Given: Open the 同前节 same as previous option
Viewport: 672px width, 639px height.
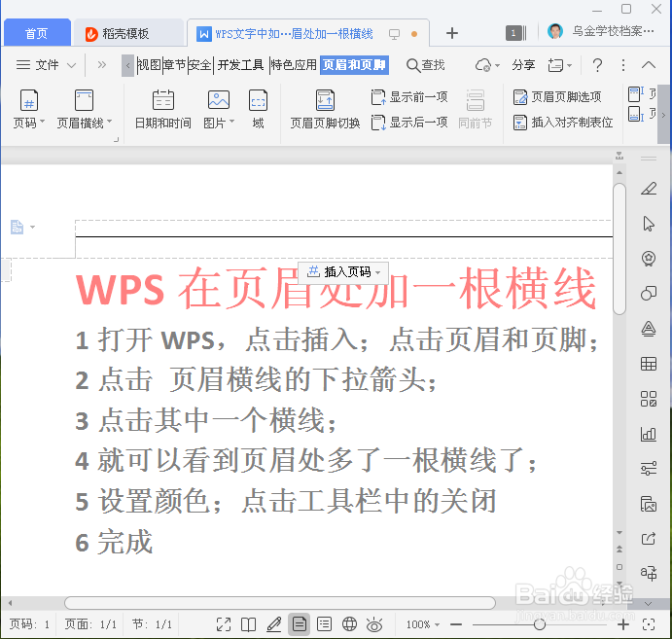Looking at the screenshot, I should (476, 109).
